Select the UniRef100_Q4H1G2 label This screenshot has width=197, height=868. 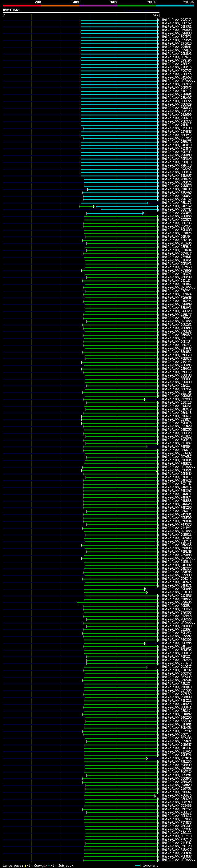(x=176, y=206)
